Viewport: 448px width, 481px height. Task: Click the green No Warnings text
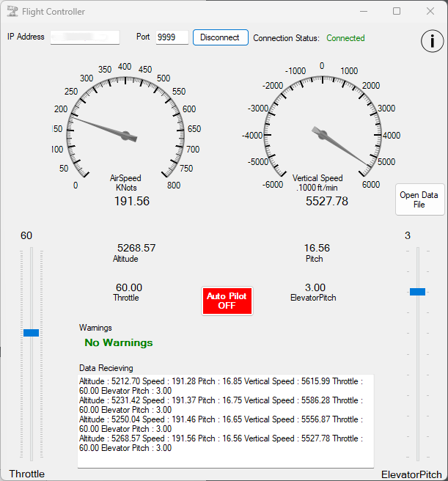point(119,342)
